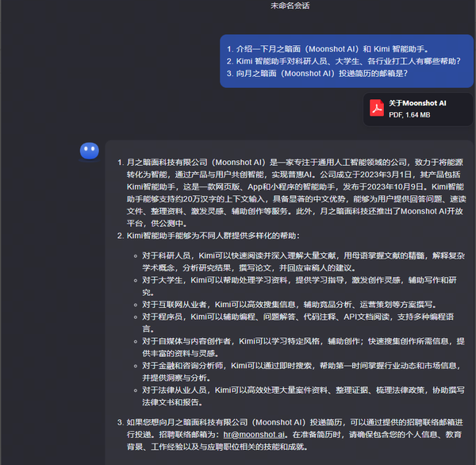Click the Kimi assistant avatar icon

(x=89, y=151)
